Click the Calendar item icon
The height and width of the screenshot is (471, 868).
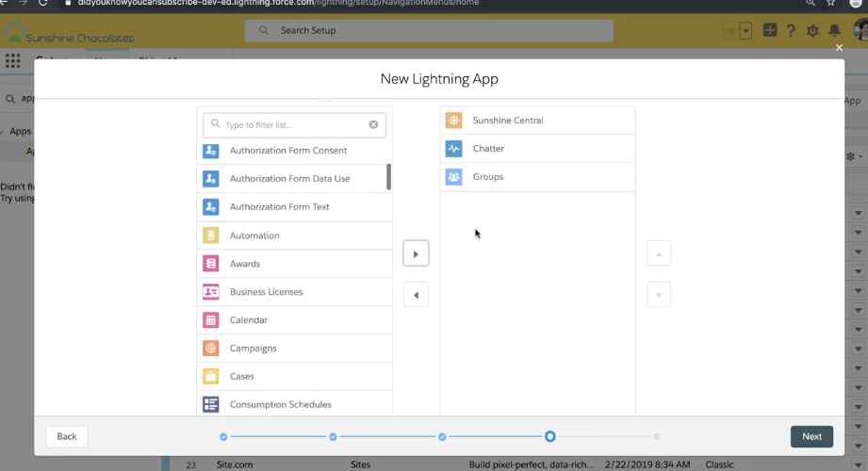point(210,320)
